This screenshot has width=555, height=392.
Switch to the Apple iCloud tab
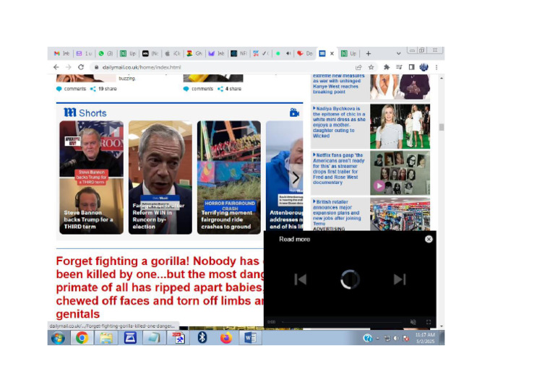173,53
